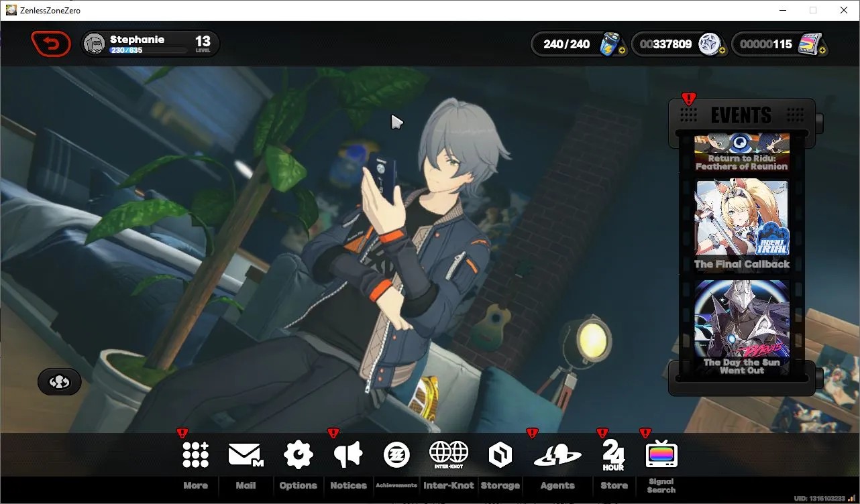Select the Signal Search label in bottom menu
This screenshot has width=860, height=504.
[661, 485]
